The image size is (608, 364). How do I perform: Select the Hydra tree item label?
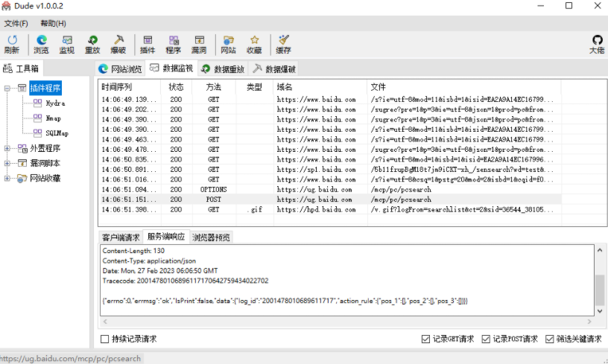pyautogui.click(x=55, y=103)
